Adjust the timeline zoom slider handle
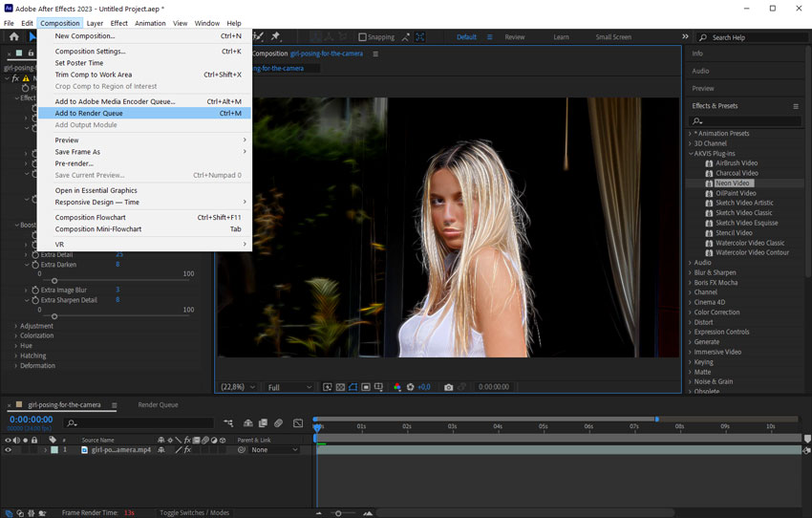 pos(338,513)
